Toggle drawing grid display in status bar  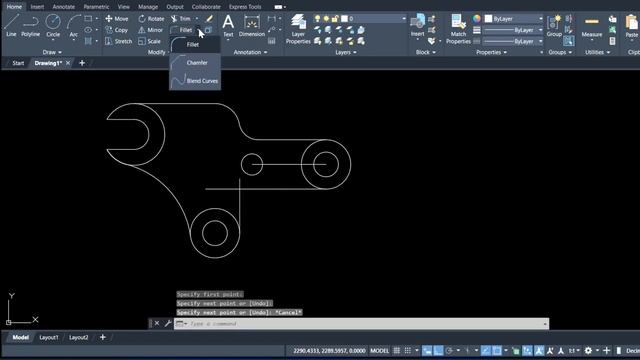click(x=397, y=351)
